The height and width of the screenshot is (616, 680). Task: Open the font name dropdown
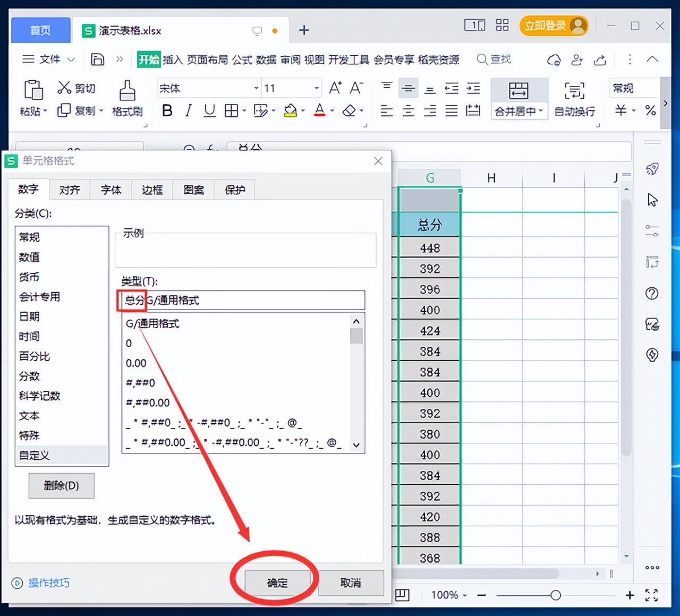pyautogui.click(x=256, y=88)
